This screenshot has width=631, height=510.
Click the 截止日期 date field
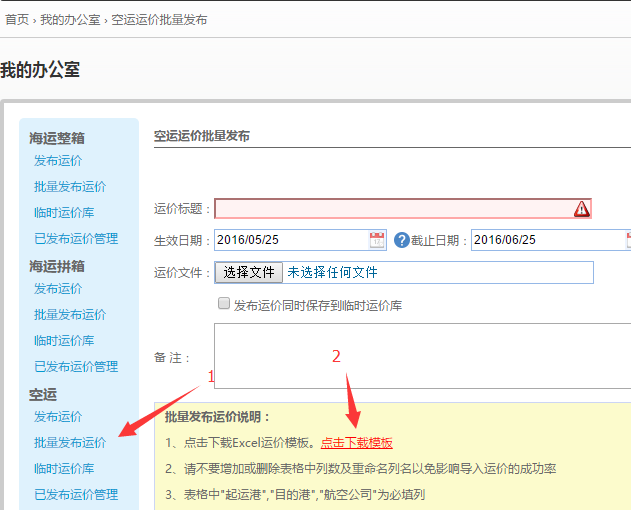545,240
